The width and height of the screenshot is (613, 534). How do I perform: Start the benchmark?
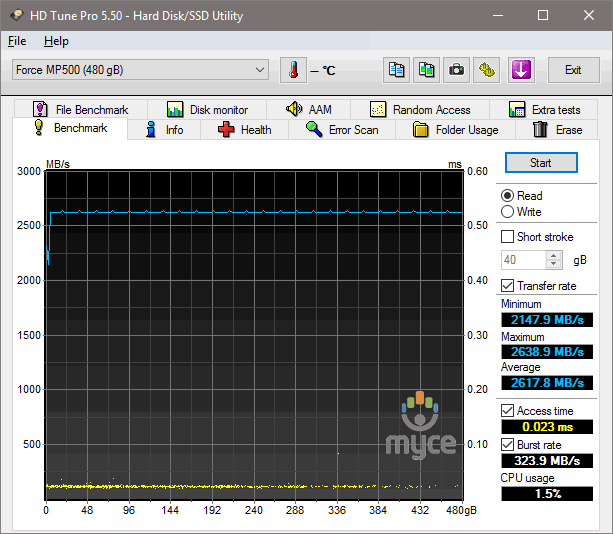pyautogui.click(x=541, y=163)
